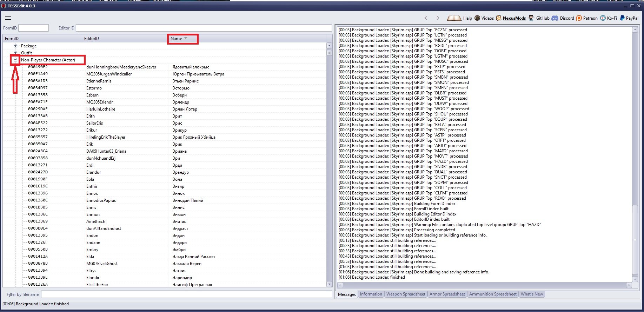Image resolution: width=644 pixels, height=312 pixels.
Task: Click the Help book icon
Action: [454, 18]
